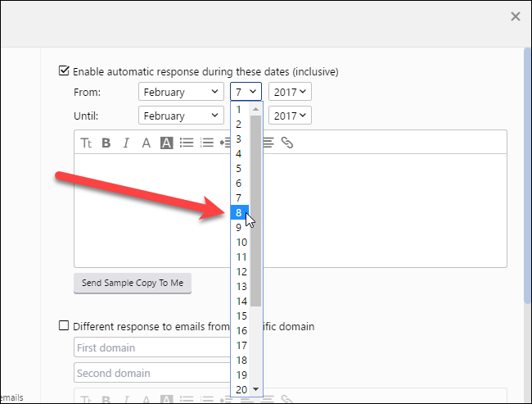This screenshot has height=404, width=532.
Task: Select day 4 in the list
Action: tap(240, 153)
